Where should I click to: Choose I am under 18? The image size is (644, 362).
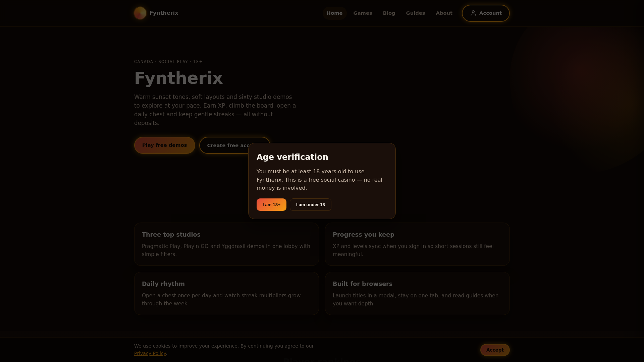tap(310, 204)
